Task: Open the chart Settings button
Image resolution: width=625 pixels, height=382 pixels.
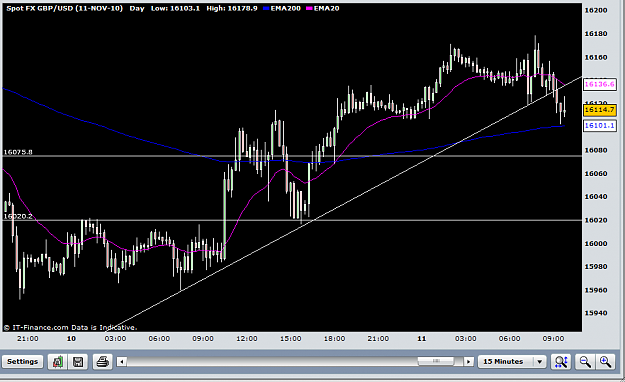Action: [x=23, y=362]
